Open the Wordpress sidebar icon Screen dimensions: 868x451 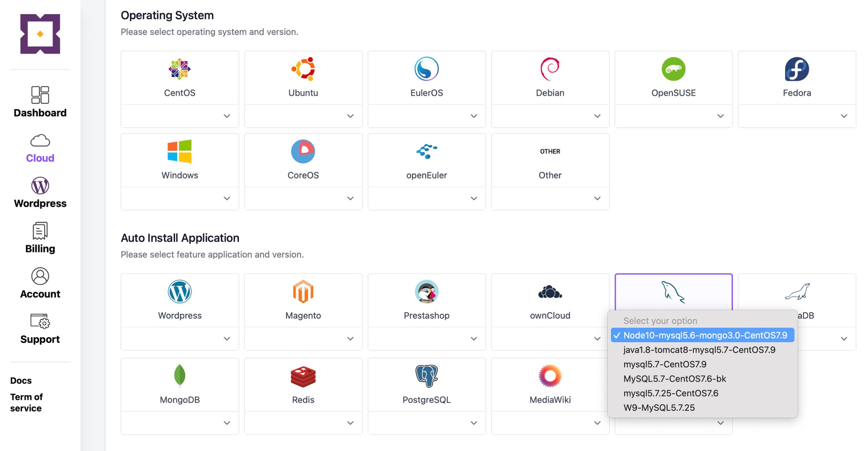pyautogui.click(x=40, y=186)
